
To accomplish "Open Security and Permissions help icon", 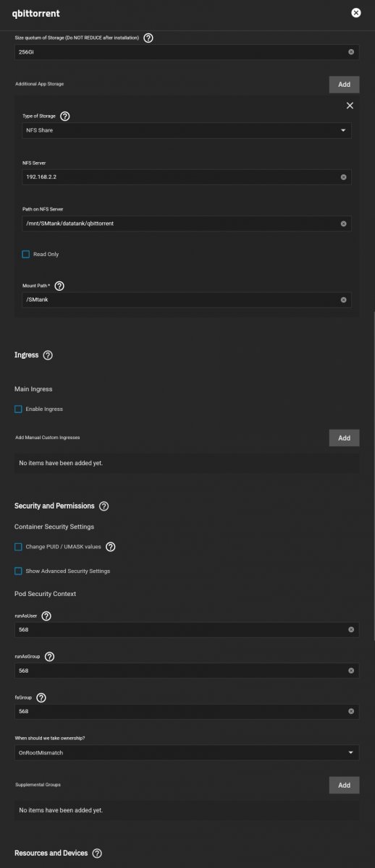I will 104,506.
